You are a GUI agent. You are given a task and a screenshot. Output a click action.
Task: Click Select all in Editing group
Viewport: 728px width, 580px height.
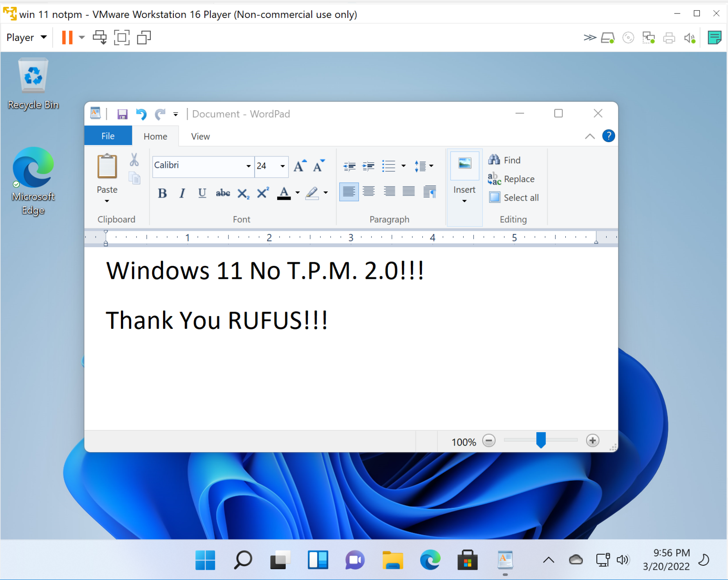point(514,198)
